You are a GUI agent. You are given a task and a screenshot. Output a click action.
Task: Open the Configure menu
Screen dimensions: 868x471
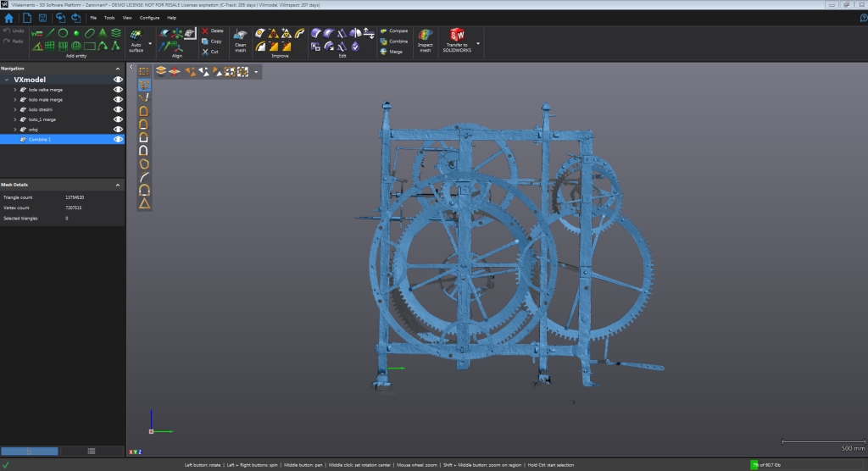click(x=149, y=17)
